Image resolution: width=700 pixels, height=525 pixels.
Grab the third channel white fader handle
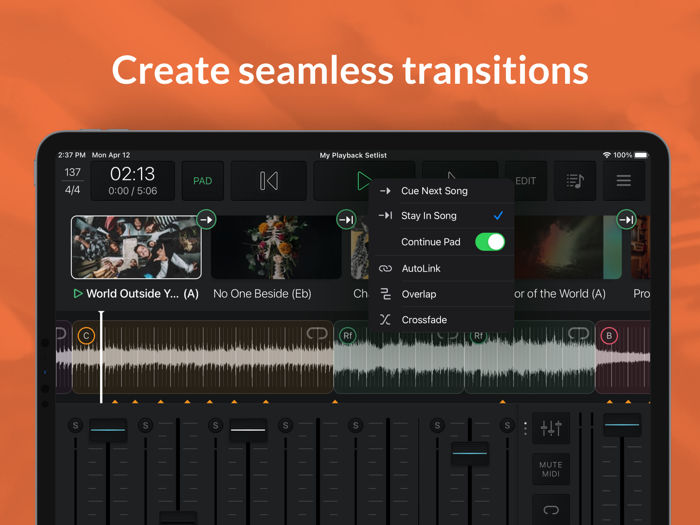248,430
